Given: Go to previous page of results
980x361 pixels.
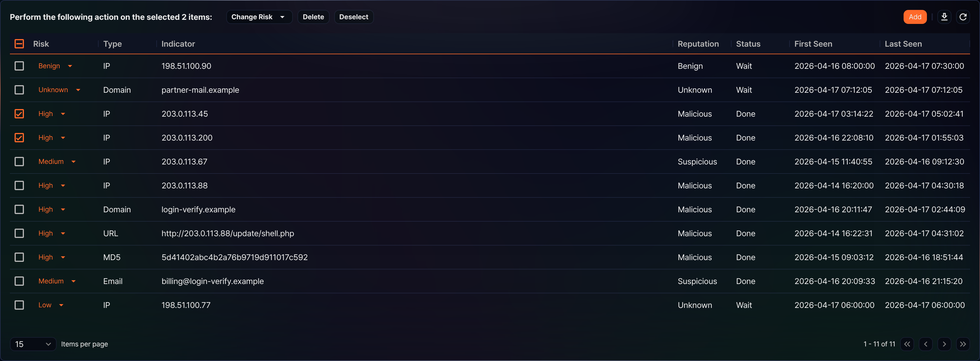Looking at the screenshot, I should [x=925, y=344].
